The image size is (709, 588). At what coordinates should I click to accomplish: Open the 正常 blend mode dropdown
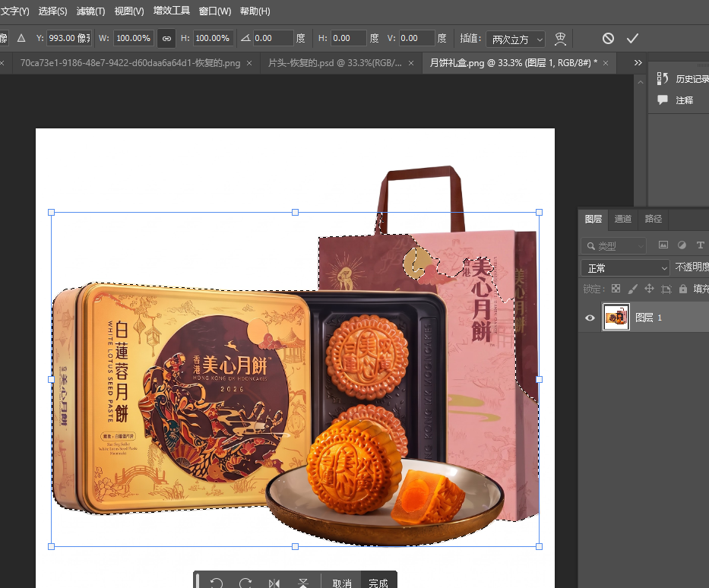point(625,268)
